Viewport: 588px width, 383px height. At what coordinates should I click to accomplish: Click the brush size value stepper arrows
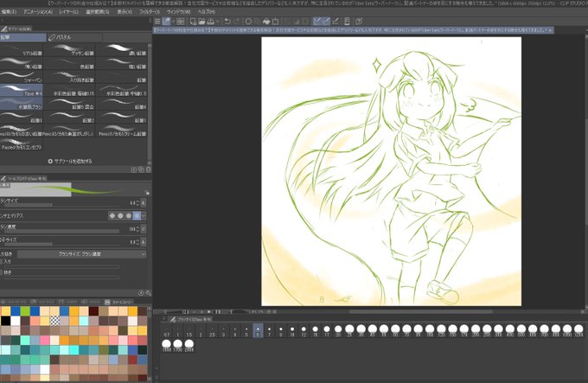click(x=137, y=203)
